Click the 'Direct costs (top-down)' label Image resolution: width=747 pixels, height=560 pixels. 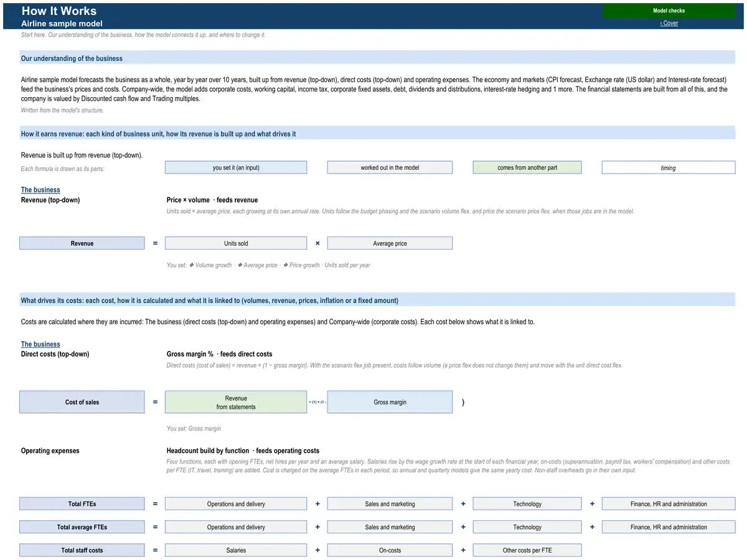55,354
